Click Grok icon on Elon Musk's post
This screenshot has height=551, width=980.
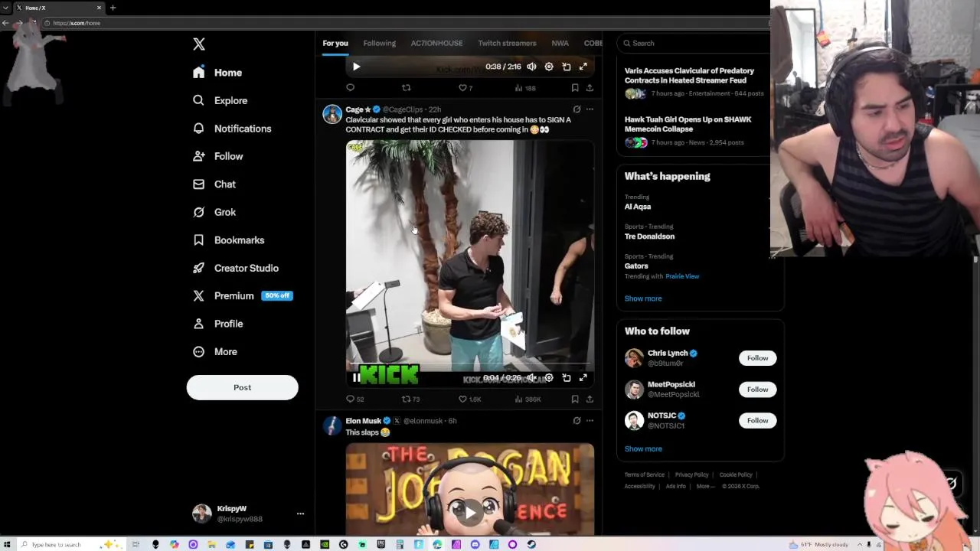[577, 420]
